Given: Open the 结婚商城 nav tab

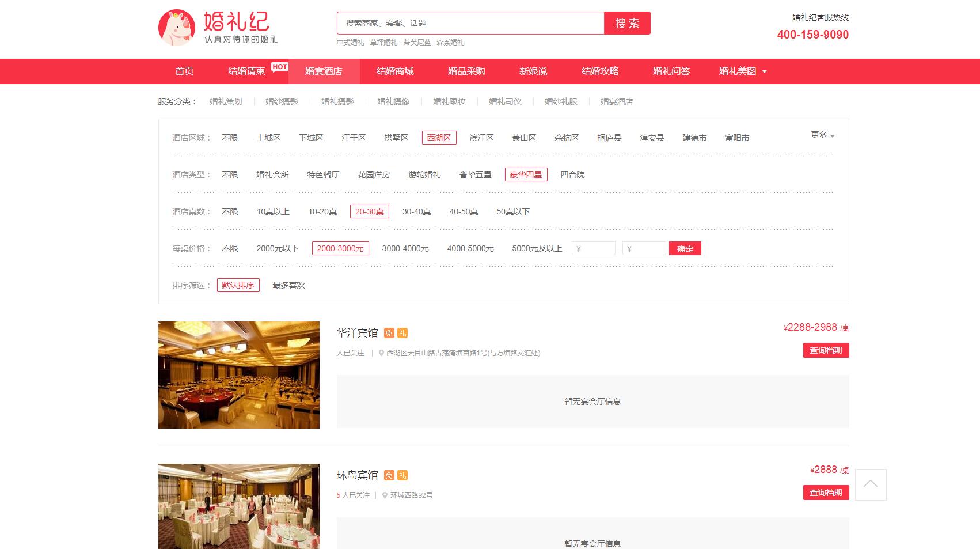Looking at the screenshot, I should [395, 71].
